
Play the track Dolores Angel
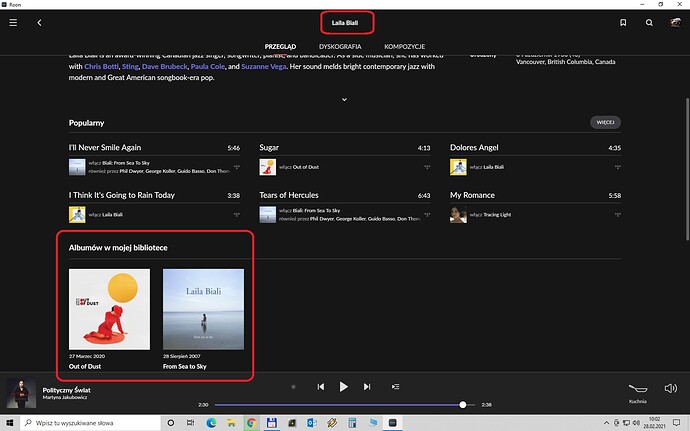coord(474,147)
